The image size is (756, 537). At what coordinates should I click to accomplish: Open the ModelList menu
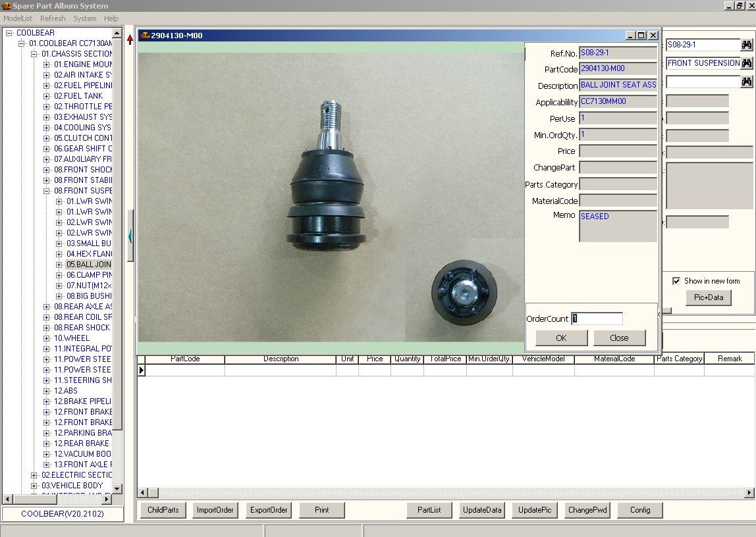18,18
